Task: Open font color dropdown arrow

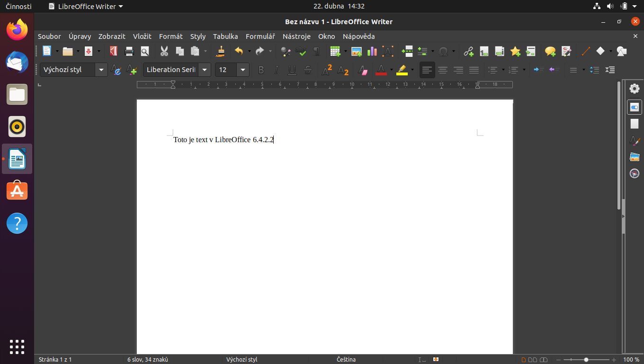Action: click(x=392, y=70)
